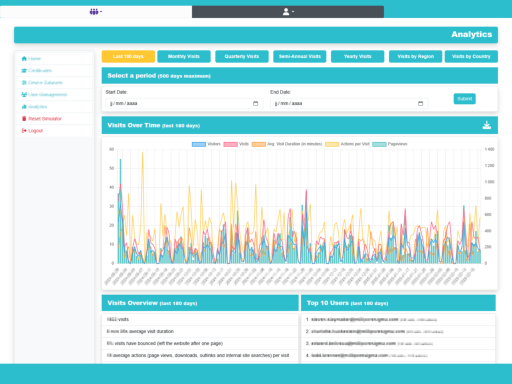Download the Visits Over Time chart
The height and width of the screenshot is (384, 512).
[x=487, y=125]
